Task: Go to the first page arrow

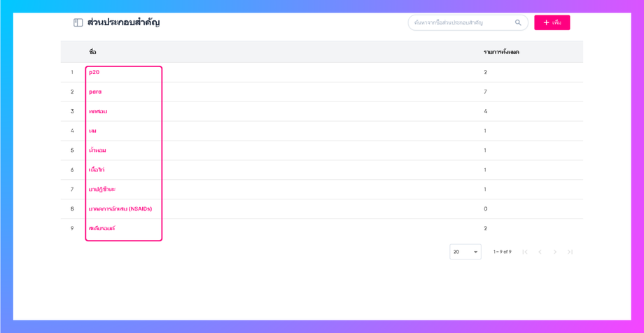Action: point(525,252)
